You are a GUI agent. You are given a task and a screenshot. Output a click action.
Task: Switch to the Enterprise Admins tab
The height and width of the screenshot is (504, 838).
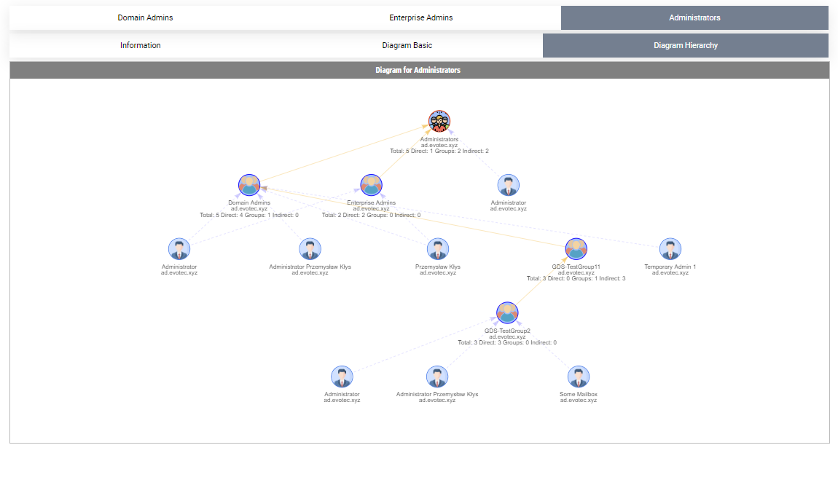[421, 17]
